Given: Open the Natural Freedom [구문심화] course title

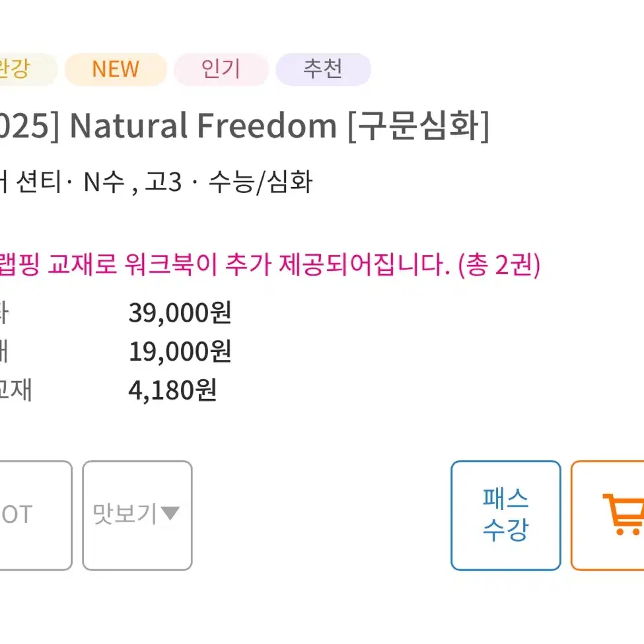Looking at the screenshot, I should pos(245,125).
